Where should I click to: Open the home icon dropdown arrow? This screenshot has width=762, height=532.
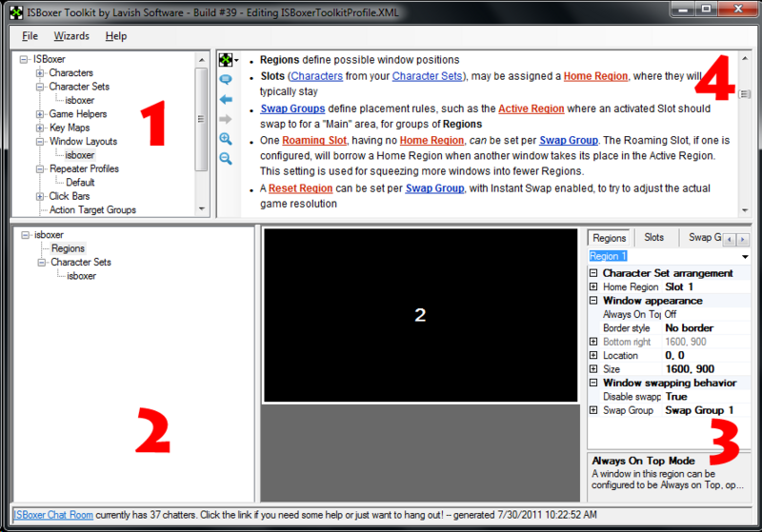click(x=236, y=61)
